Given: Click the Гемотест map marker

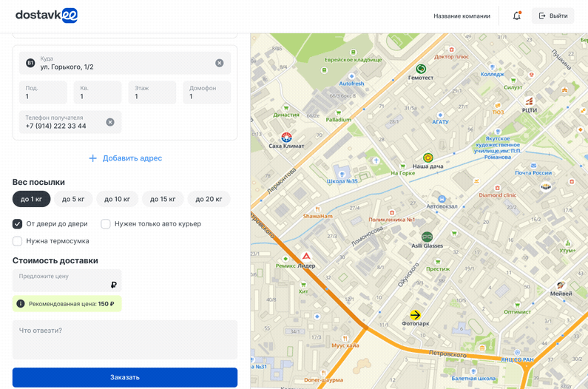Looking at the screenshot, I should tap(421, 69).
